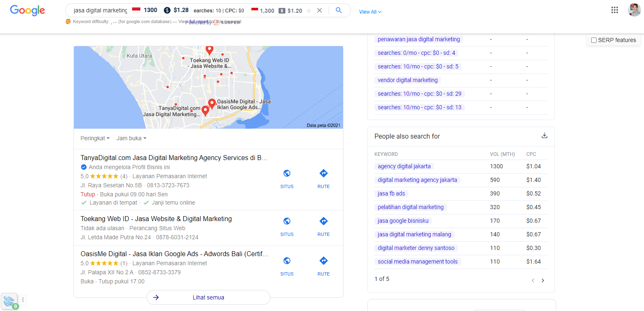Open keyword vendor digital marketing
This screenshot has height=311, width=644.
[x=407, y=80]
